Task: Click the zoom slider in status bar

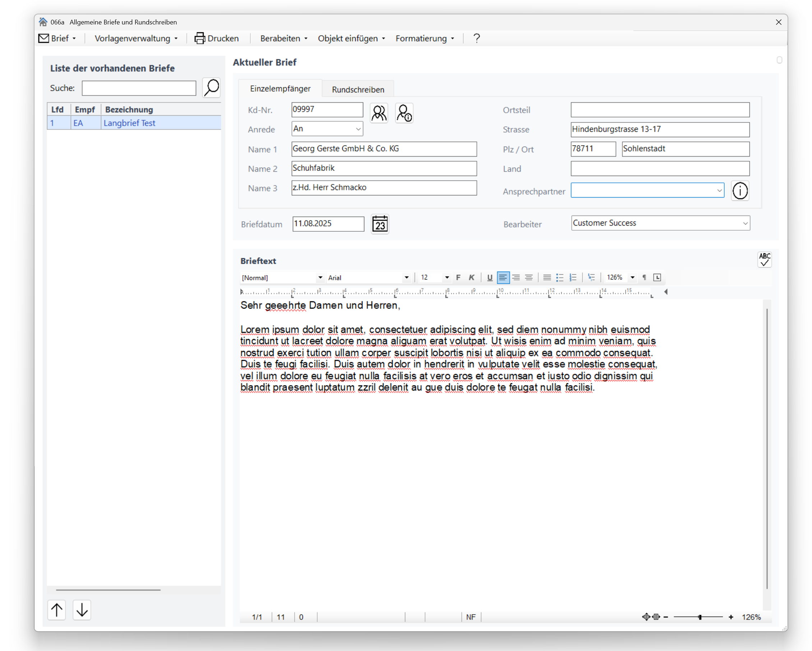Action: [x=698, y=617]
